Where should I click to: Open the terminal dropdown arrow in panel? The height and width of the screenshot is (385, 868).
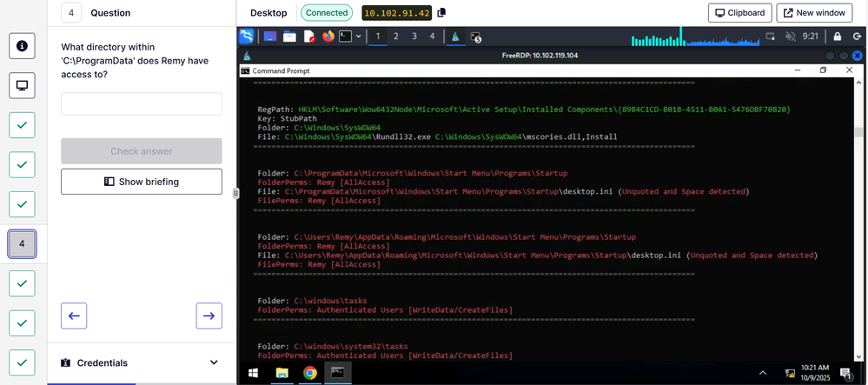(358, 37)
